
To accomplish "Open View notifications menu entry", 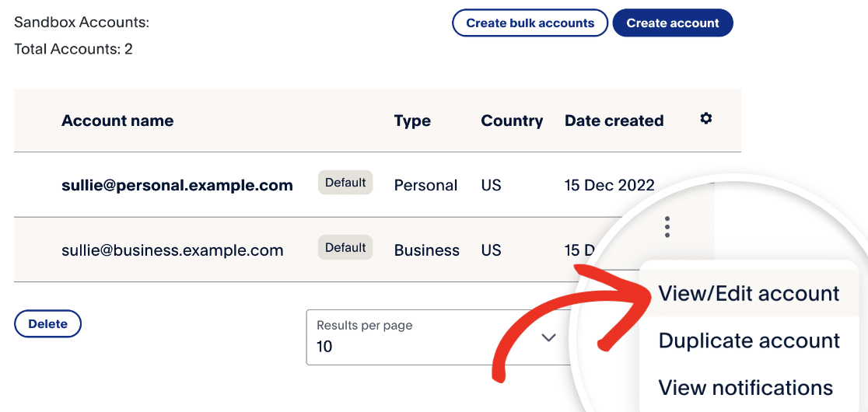I will (745, 387).
